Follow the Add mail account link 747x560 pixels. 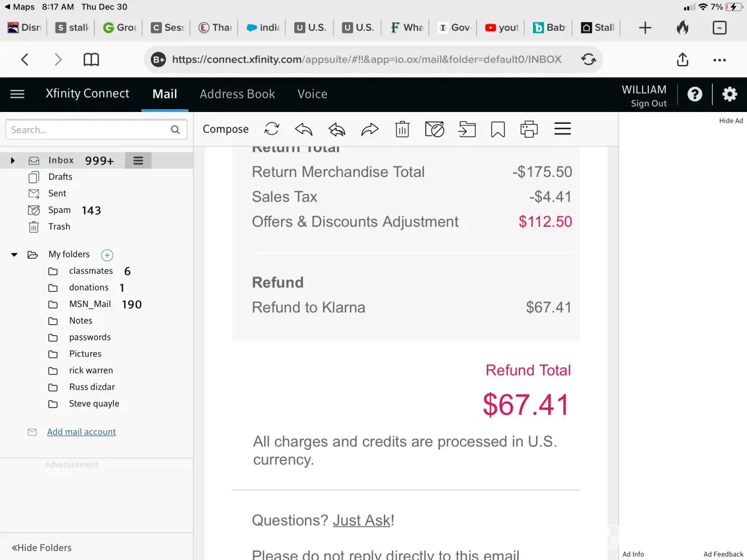(x=81, y=432)
